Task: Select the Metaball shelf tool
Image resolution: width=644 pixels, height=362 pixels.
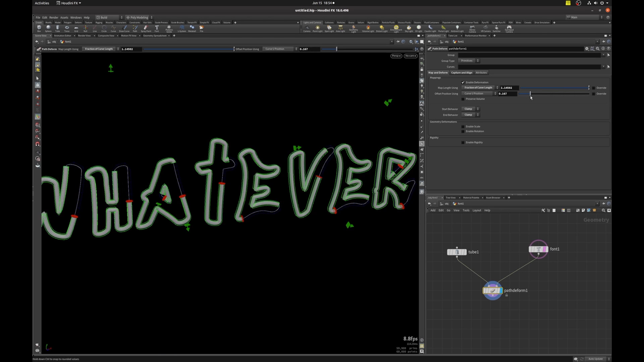Action: click(x=192, y=28)
